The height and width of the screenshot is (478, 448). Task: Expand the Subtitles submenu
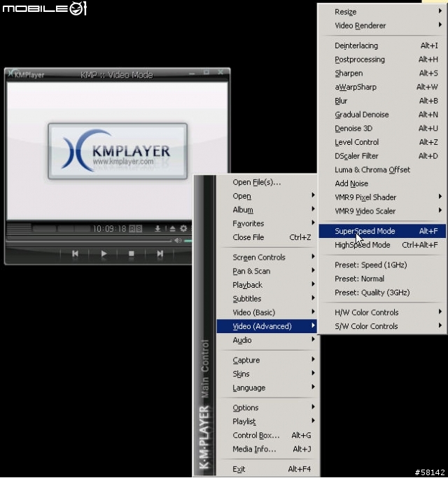(267, 298)
